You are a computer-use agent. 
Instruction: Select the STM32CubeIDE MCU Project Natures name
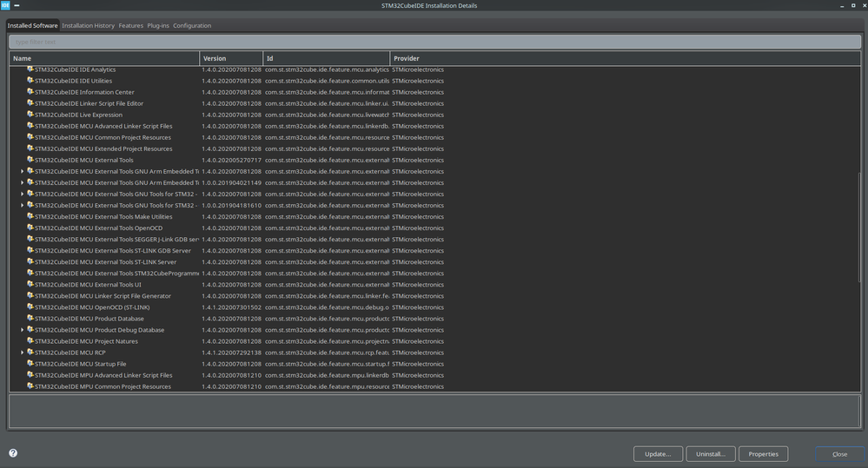pos(86,341)
